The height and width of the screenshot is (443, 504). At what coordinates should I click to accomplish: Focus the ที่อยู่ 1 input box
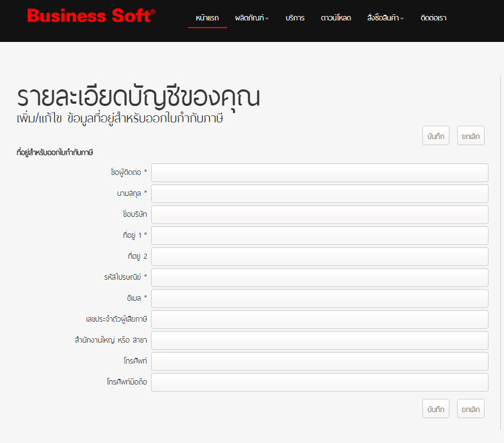click(x=319, y=236)
